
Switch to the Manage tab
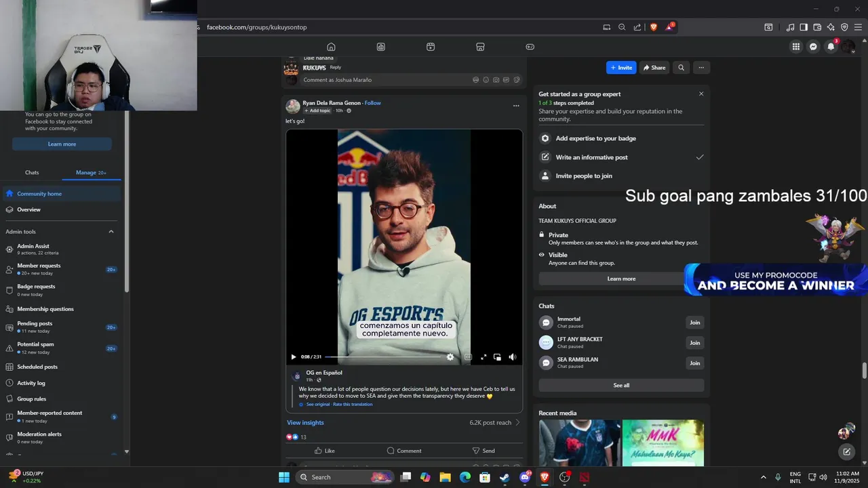tap(91, 173)
